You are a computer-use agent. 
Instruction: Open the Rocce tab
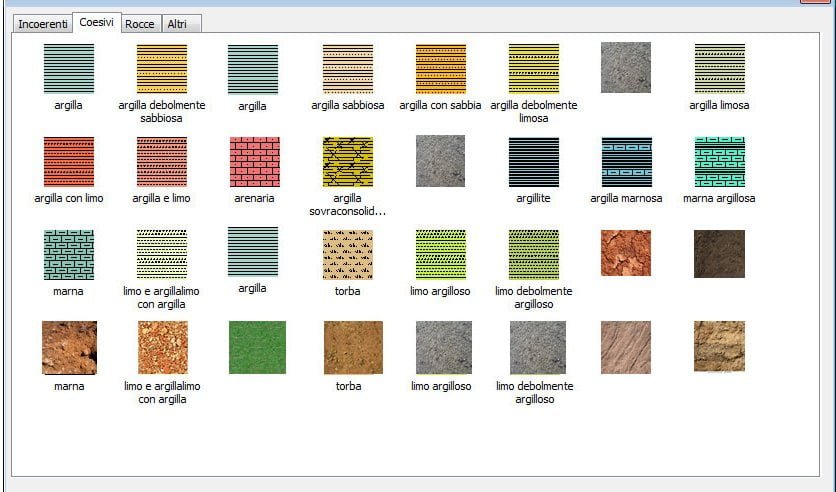(139, 23)
